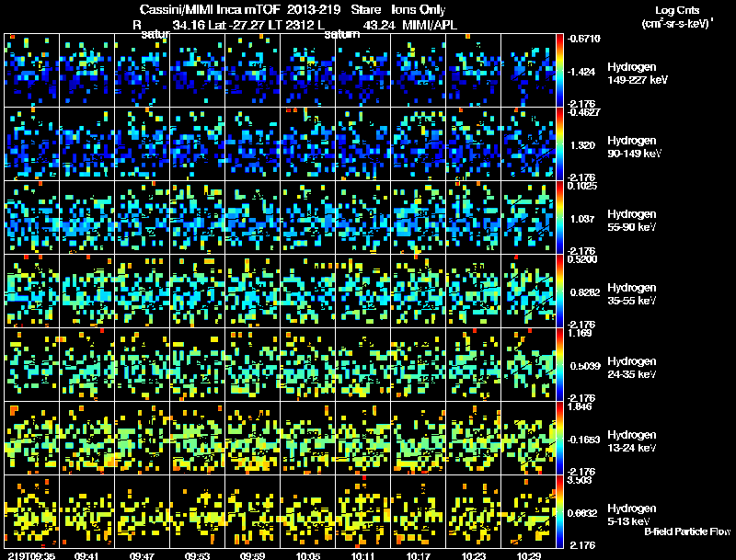This screenshot has height=560, width=736.
Task: Click the -1.424 colorbar midpoint value
Action: [x=581, y=72]
